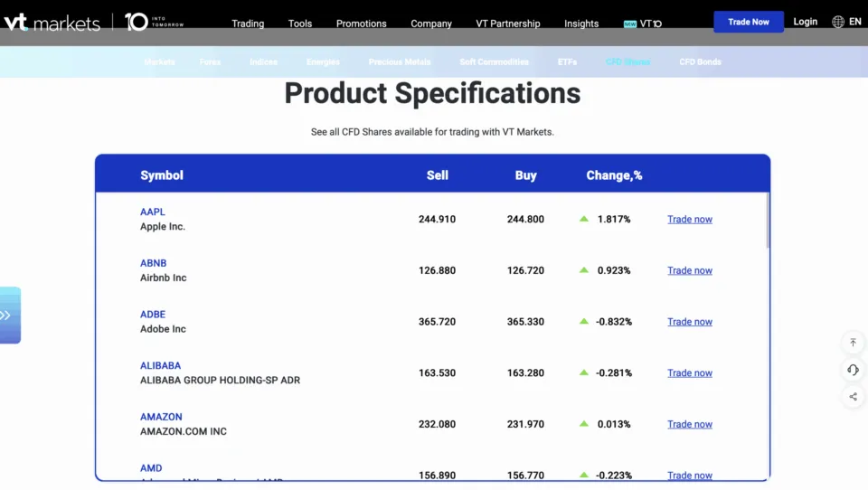Image resolution: width=868 pixels, height=490 pixels.
Task: Expand the Tools navigation menu
Action: click(x=300, y=24)
